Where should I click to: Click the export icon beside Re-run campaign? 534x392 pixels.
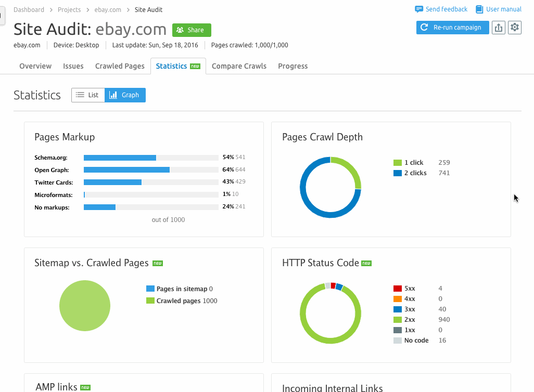point(499,28)
